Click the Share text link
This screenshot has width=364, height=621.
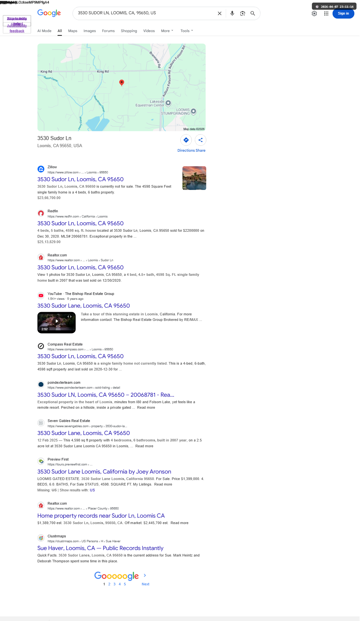coord(200,150)
